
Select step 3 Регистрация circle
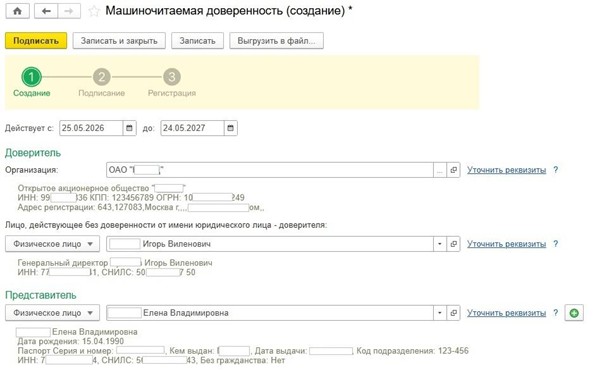point(172,77)
